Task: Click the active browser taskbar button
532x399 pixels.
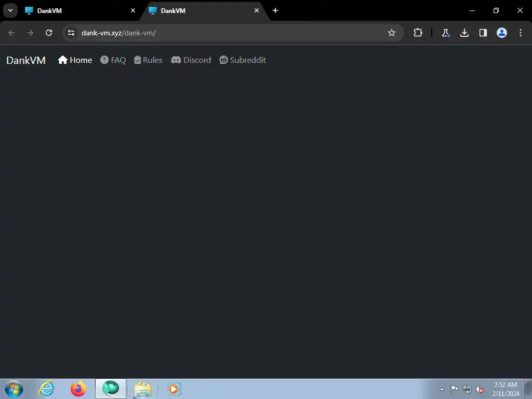Action: click(x=111, y=389)
